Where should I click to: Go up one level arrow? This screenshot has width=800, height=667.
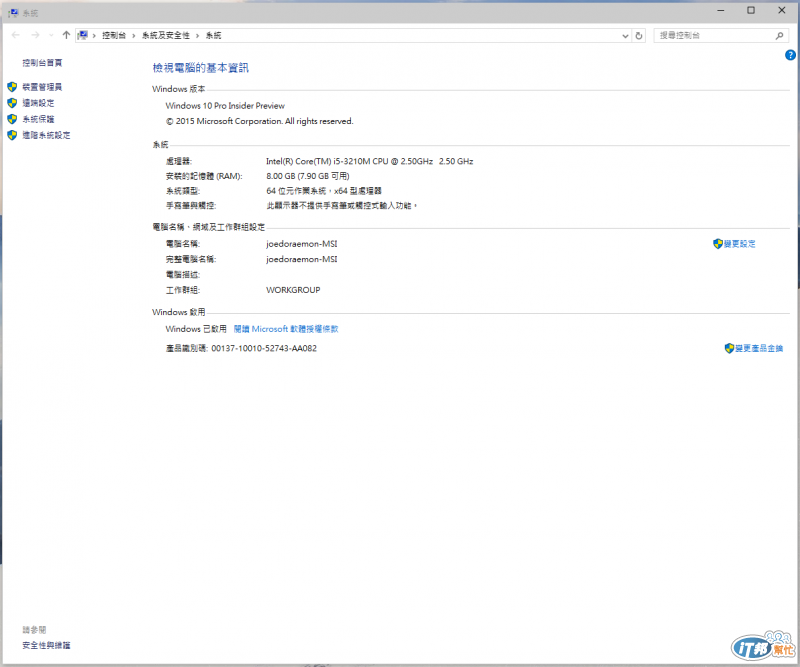[66, 35]
